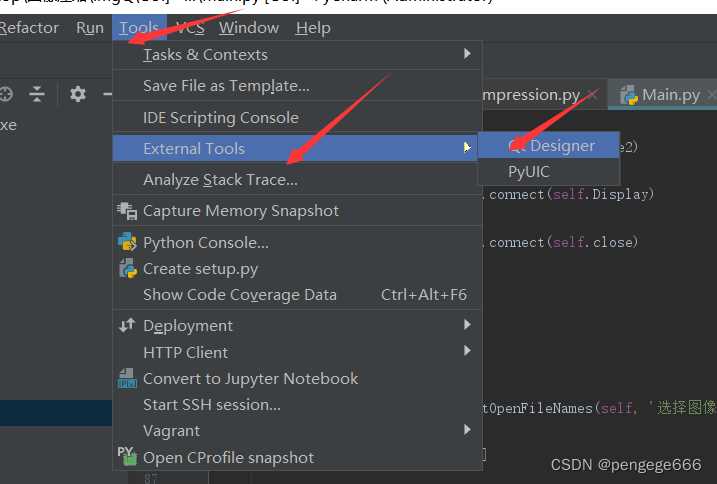The width and height of the screenshot is (717, 484).
Task: Expand the Tasks & Contexts submenu arrow
Action: (x=467, y=54)
